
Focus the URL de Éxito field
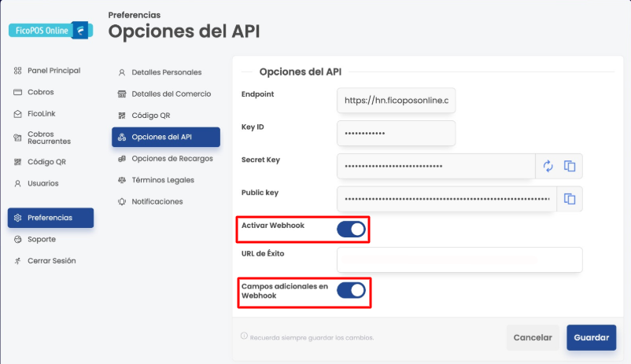pos(459,259)
